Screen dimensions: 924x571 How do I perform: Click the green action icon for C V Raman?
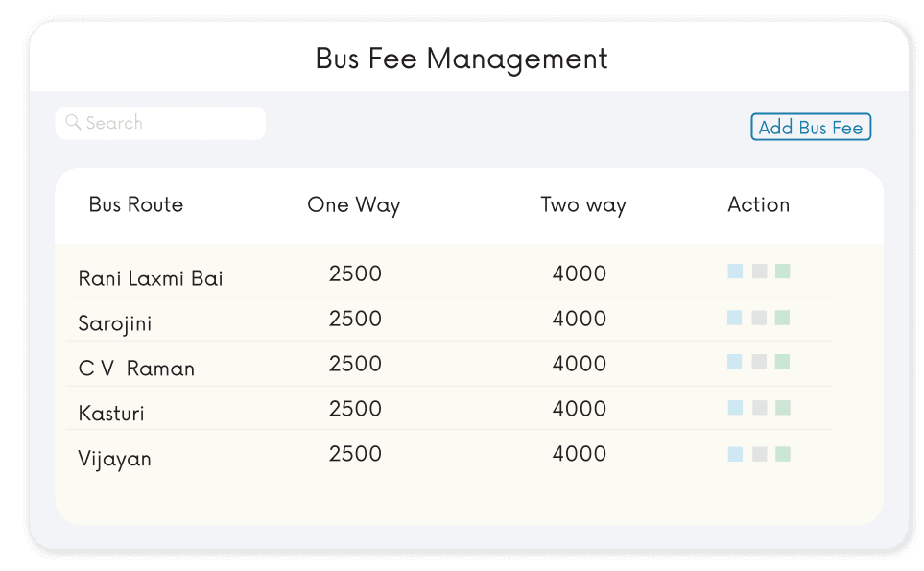pyautogui.click(x=782, y=362)
